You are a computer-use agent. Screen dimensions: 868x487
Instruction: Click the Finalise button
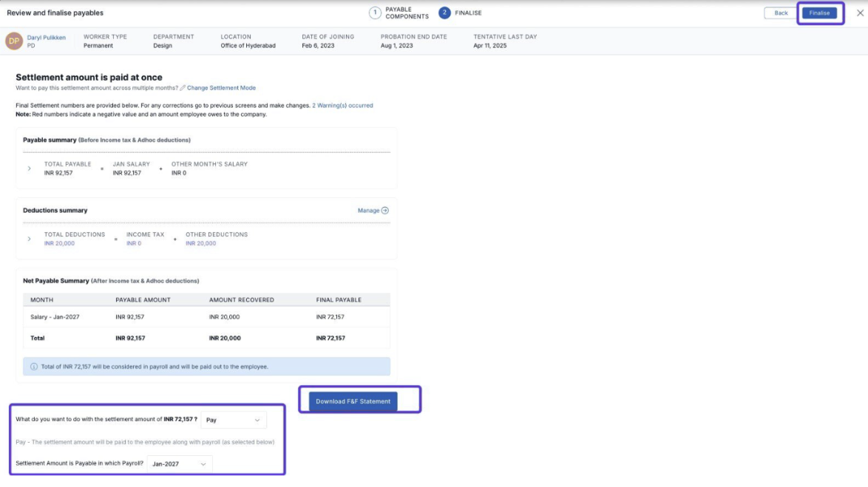819,13
